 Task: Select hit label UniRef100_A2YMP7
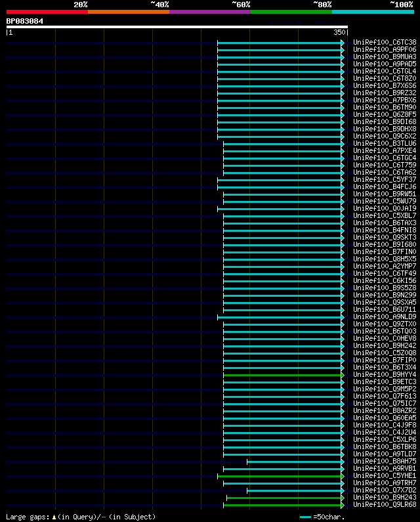(385, 266)
